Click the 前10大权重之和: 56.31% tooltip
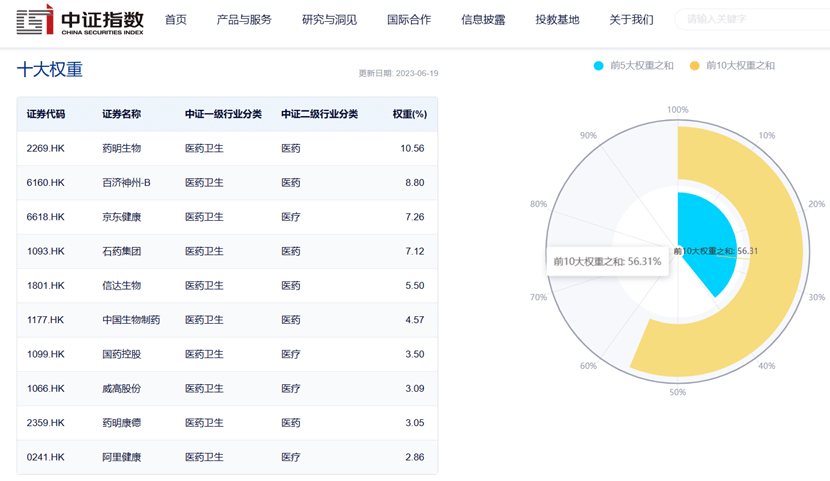The image size is (830, 481). pos(608,261)
